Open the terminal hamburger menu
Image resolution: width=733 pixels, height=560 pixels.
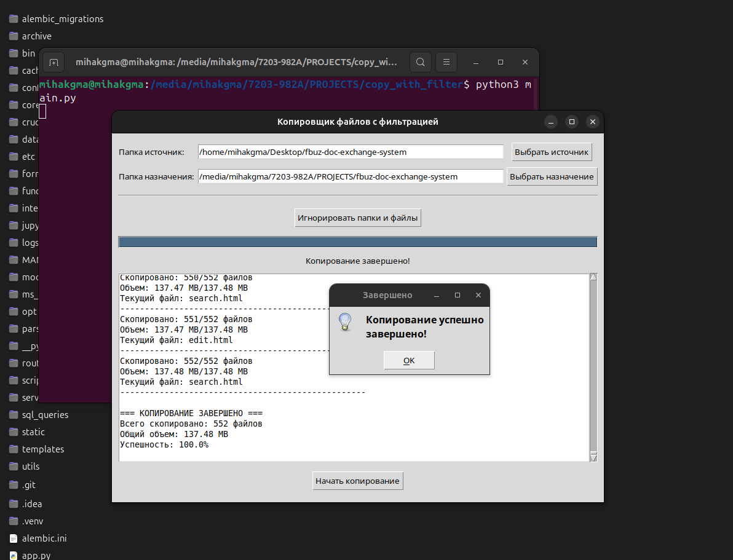coord(446,62)
